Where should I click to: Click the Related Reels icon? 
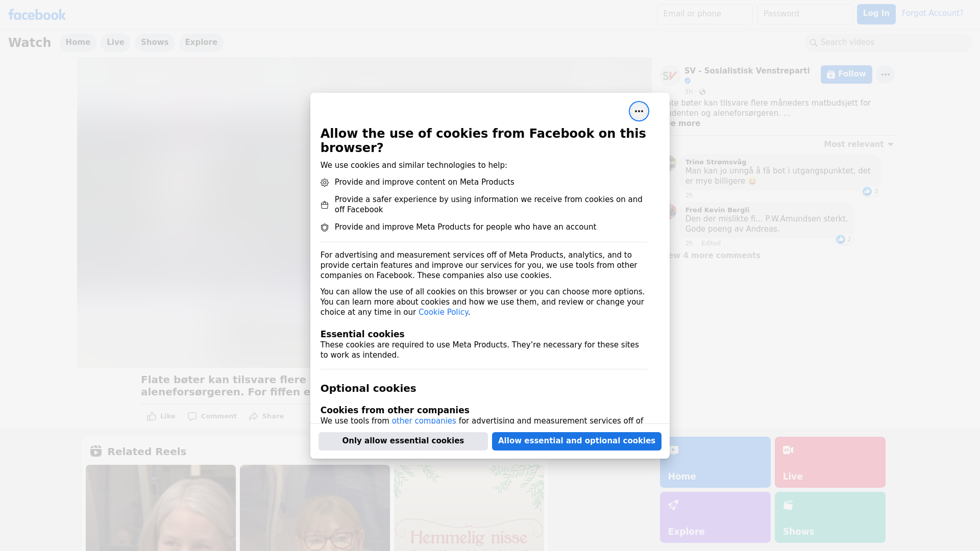96,451
